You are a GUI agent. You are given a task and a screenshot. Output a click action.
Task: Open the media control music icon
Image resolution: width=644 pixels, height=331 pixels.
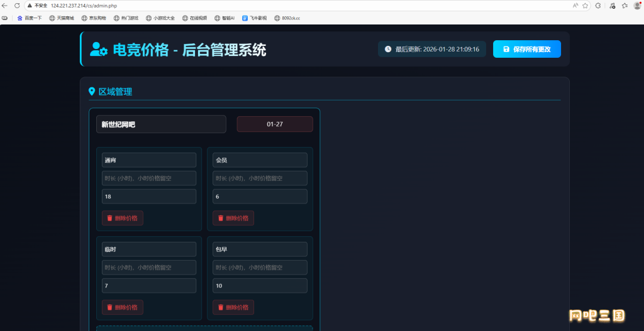(x=613, y=6)
